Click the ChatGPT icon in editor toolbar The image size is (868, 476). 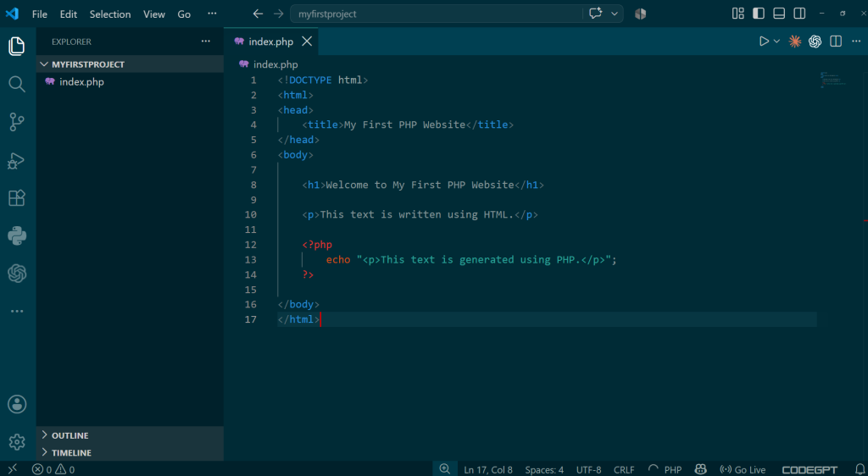815,42
